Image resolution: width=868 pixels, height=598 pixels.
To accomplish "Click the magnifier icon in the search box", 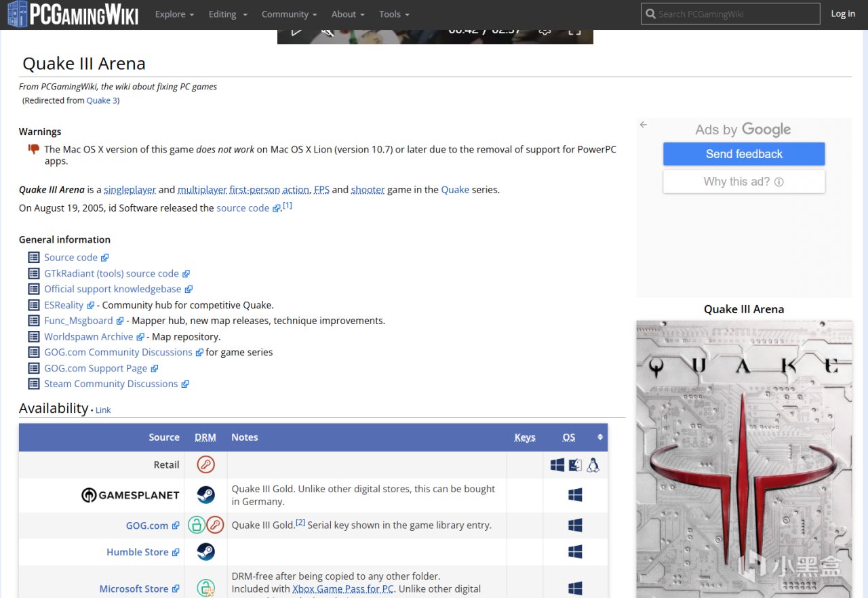I will [651, 14].
